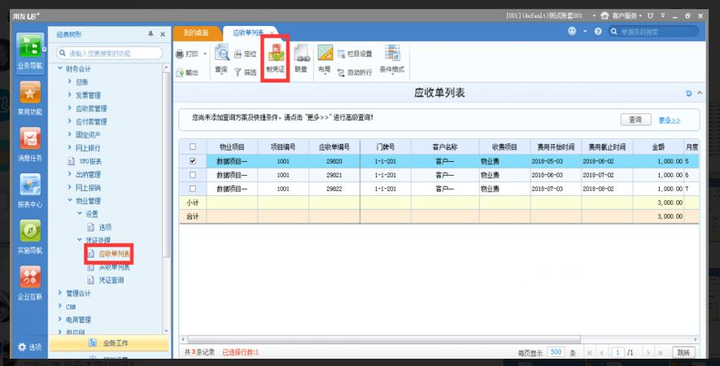
Task: Click the 自动折行 auto-wrap button
Action: tap(354, 73)
